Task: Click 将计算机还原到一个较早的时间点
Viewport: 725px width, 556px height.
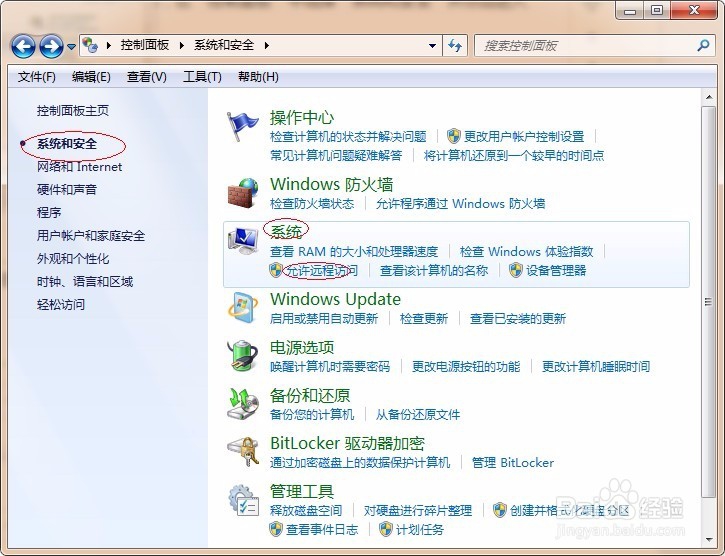Action: (514, 156)
